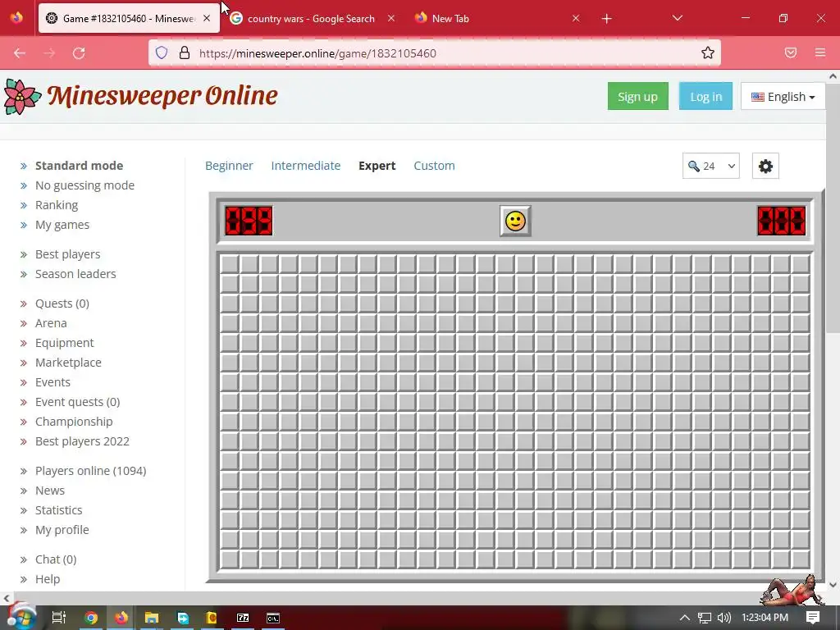Open the Help link
This screenshot has width=840, height=630.
click(48, 579)
